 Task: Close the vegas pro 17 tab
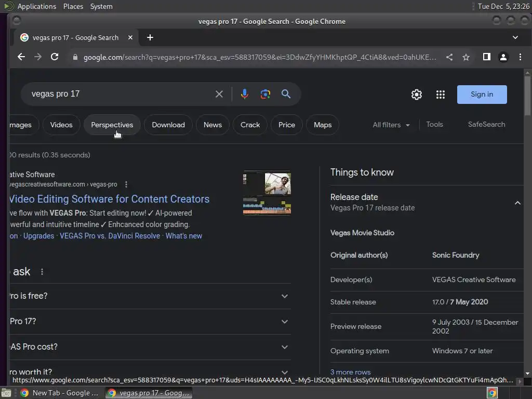130,37
